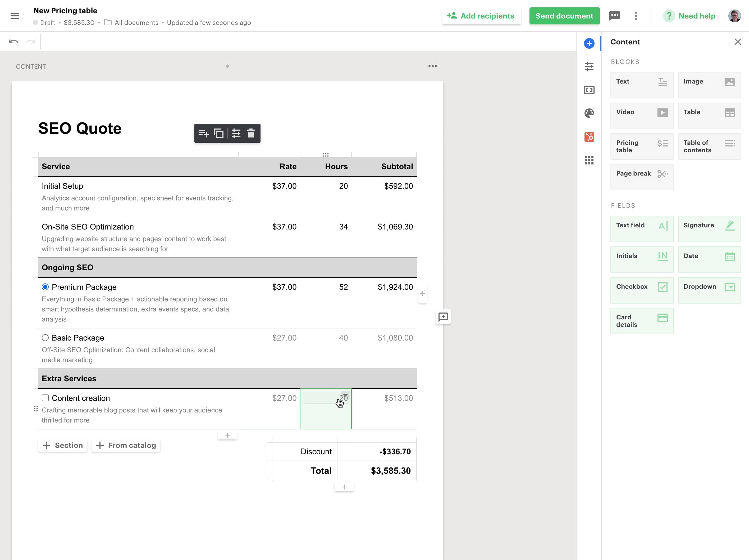Open the variables sliders sidebar icon

pyautogui.click(x=589, y=66)
